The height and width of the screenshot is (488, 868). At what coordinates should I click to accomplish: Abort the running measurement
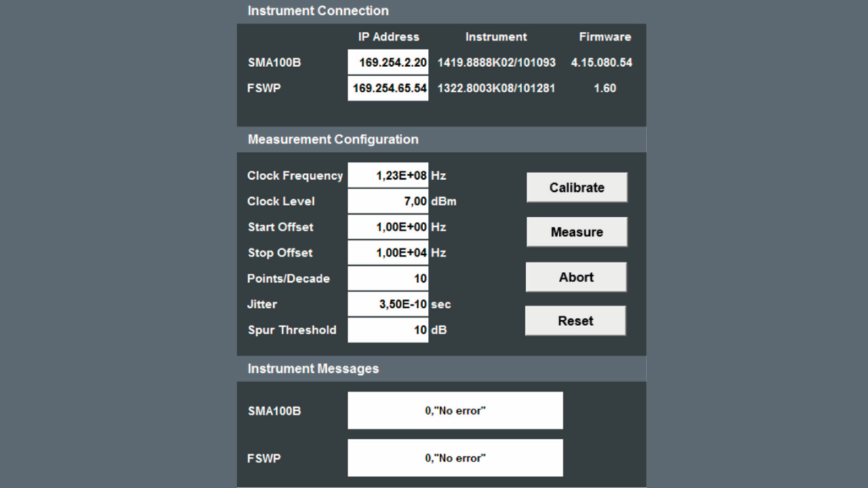tap(576, 277)
